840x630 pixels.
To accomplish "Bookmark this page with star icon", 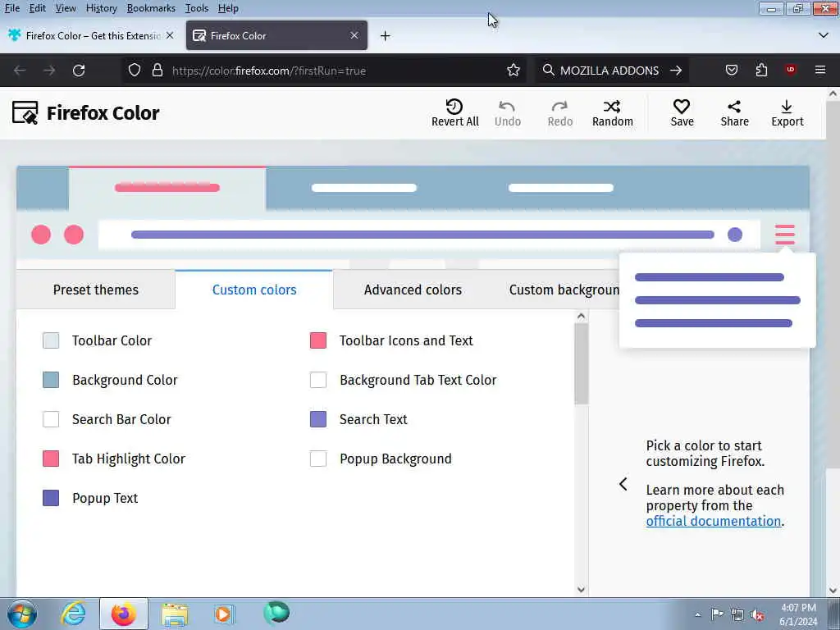I will click(x=514, y=71).
